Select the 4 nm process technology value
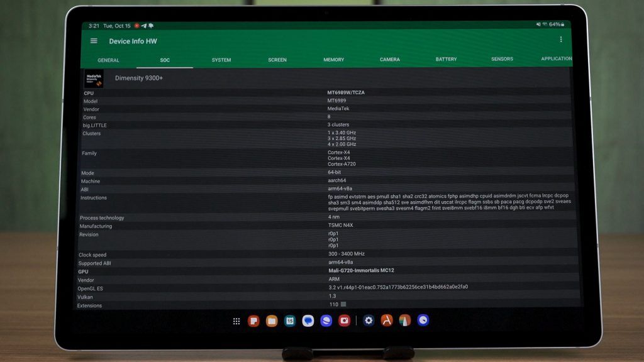 (x=334, y=217)
